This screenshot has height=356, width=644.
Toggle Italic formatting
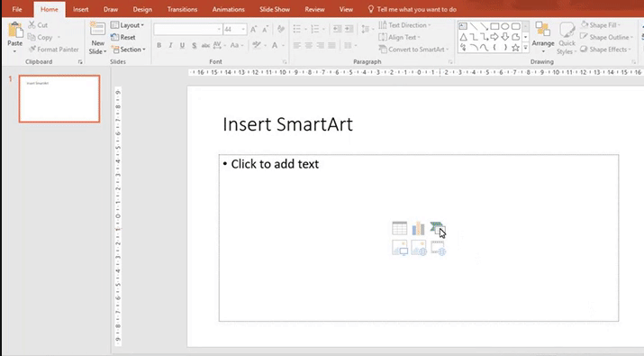(x=170, y=45)
